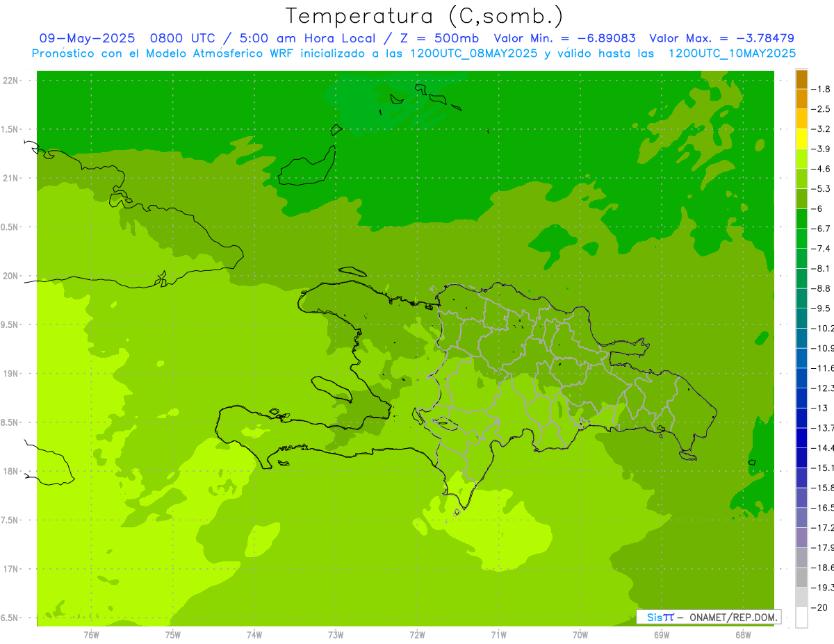
Task: Click the teal swatch between -9.5 and -10.2
Action: (801, 319)
